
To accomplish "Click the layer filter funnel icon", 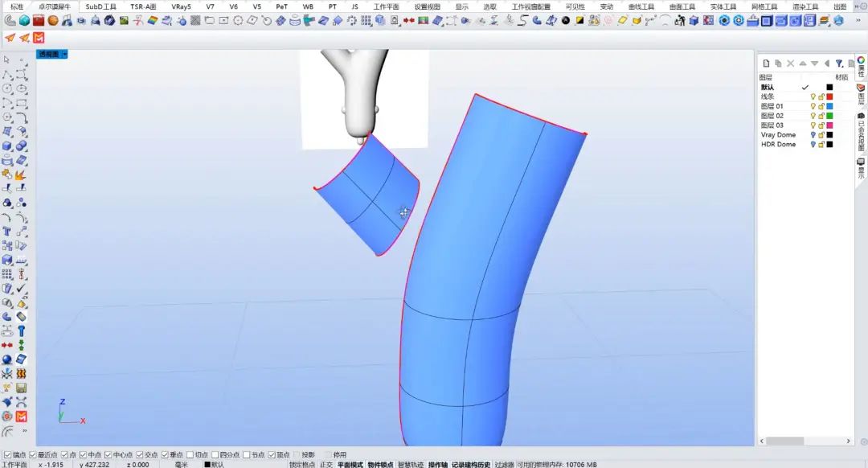I will [x=839, y=64].
